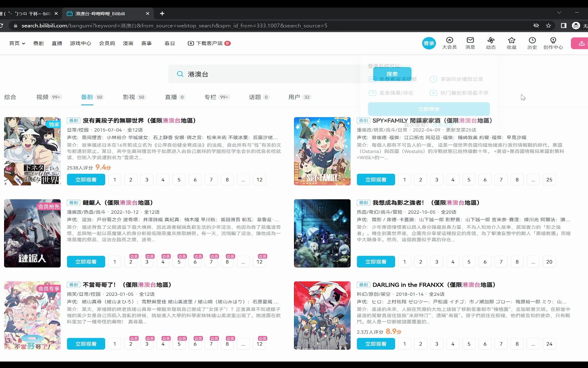Image resolution: width=588 pixels, height=368 pixels.
Task: Open 消息 messages icon
Action: 470,43
